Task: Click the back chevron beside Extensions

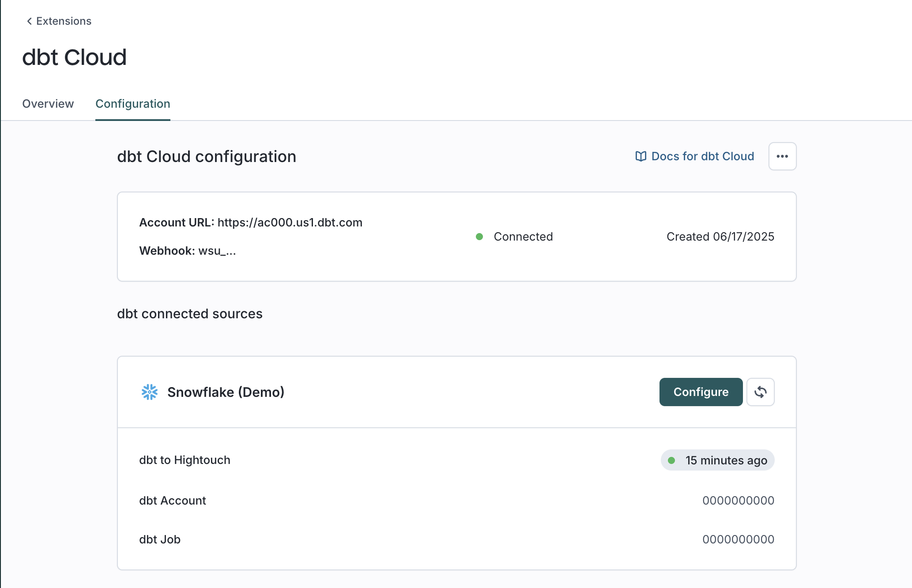Action: pos(29,21)
